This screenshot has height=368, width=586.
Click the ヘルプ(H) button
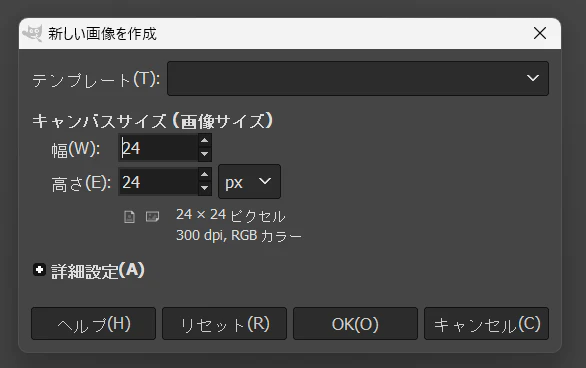pos(93,324)
